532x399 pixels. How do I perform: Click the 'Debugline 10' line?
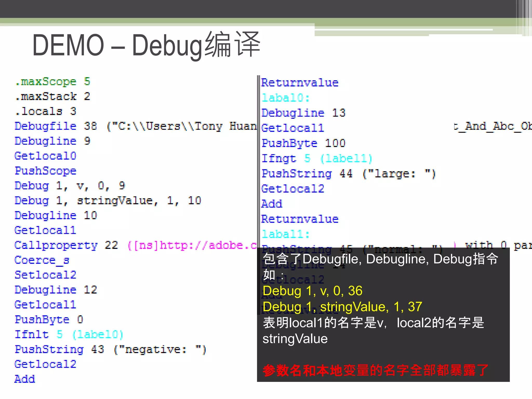point(56,216)
